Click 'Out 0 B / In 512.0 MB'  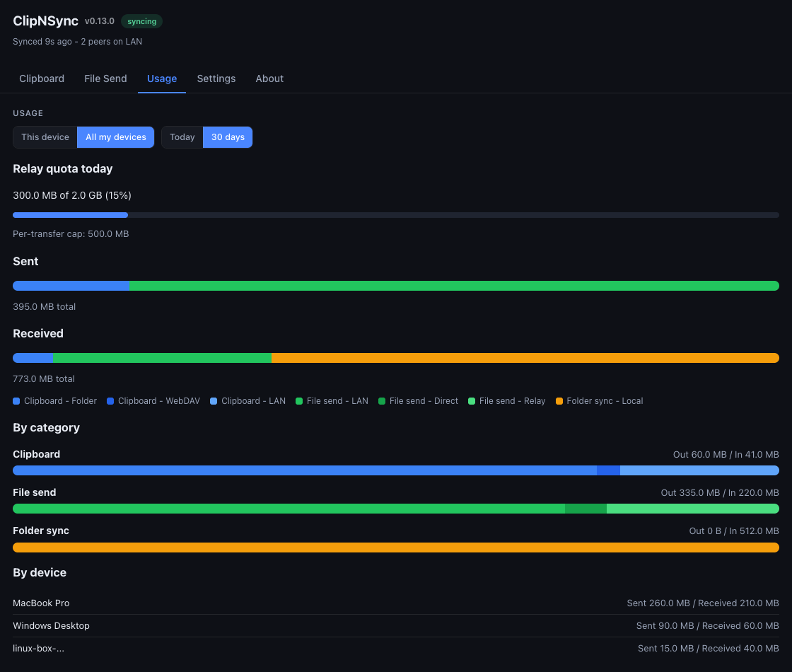click(734, 531)
